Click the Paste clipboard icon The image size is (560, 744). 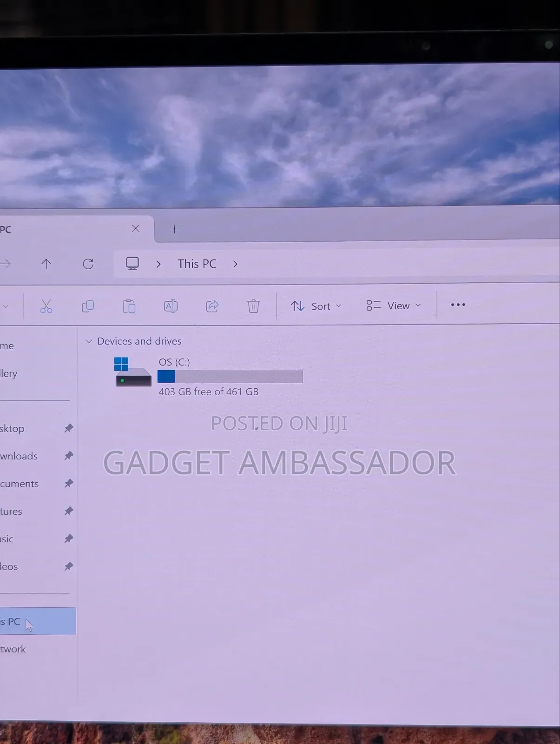[129, 306]
